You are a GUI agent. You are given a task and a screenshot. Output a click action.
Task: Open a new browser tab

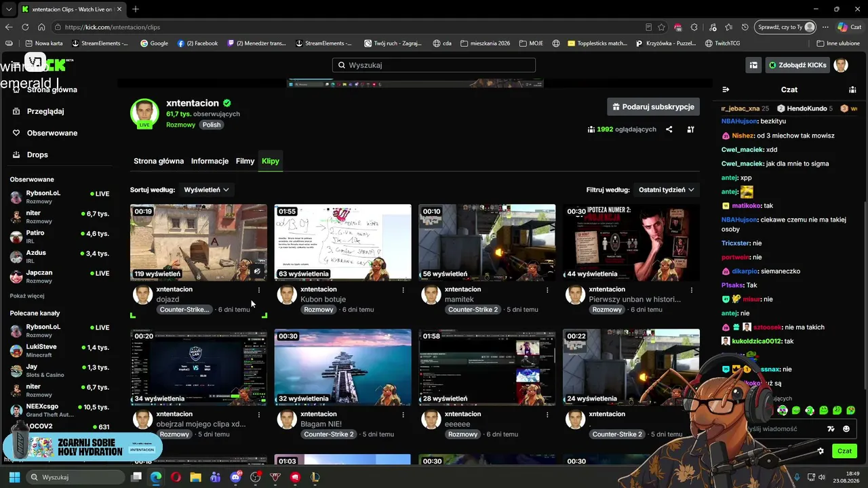click(136, 9)
